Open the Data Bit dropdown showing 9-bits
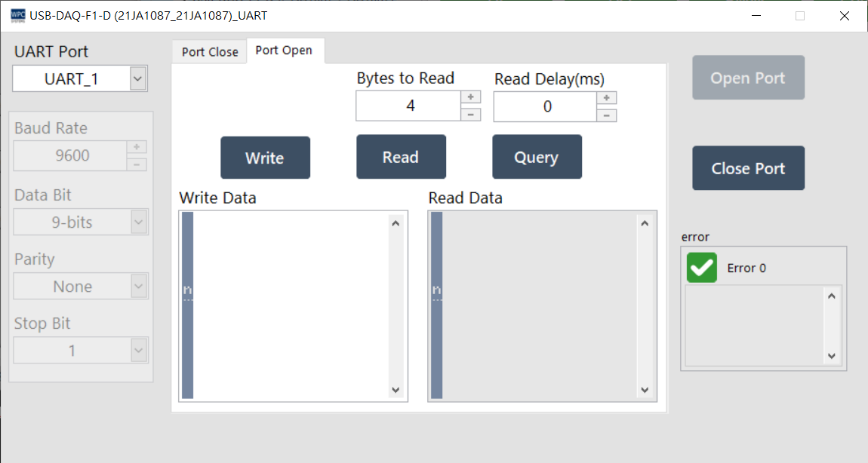 (137, 222)
